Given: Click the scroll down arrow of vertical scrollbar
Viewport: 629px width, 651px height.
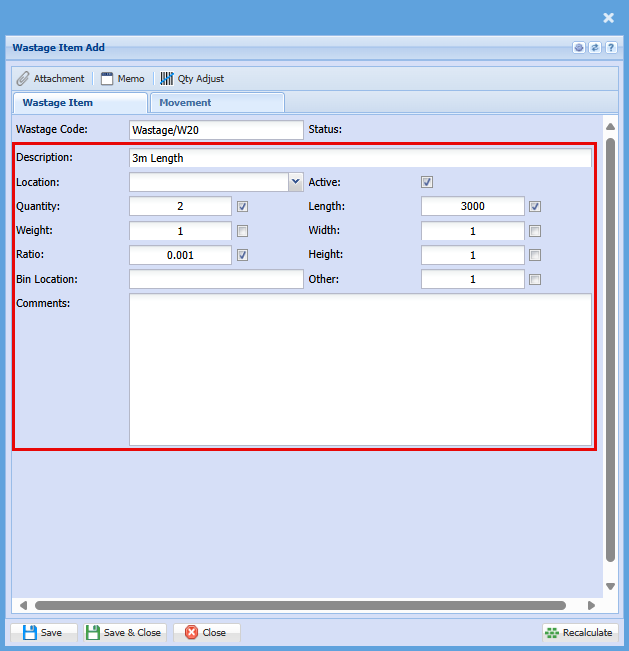Looking at the screenshot, I should [x=610, y=586].
